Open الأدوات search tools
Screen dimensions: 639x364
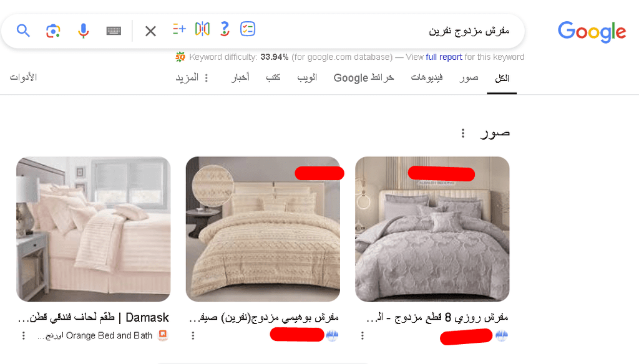coord(23,77)
